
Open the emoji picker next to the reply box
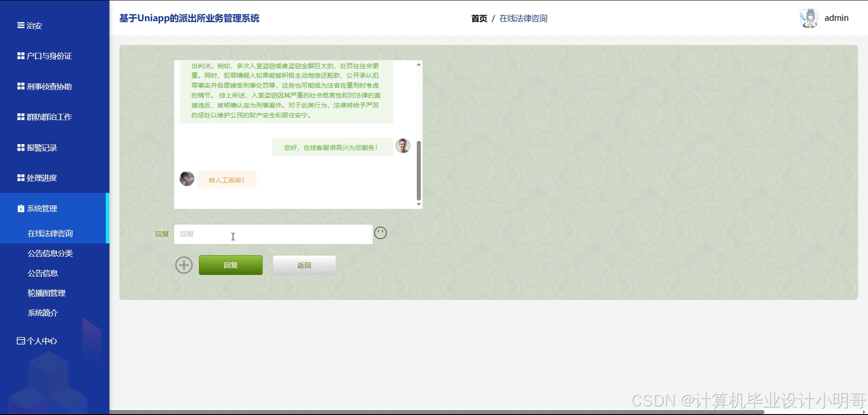[380, 233]
